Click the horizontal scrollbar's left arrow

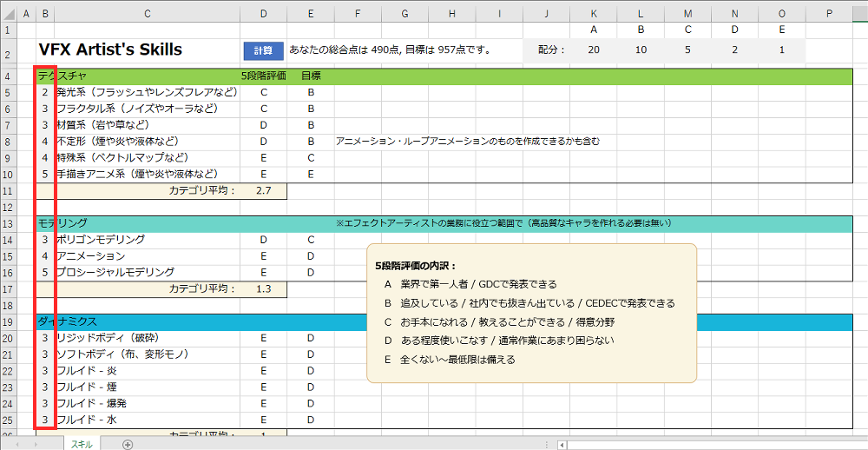pyautogui.click(x=562, y=445)
